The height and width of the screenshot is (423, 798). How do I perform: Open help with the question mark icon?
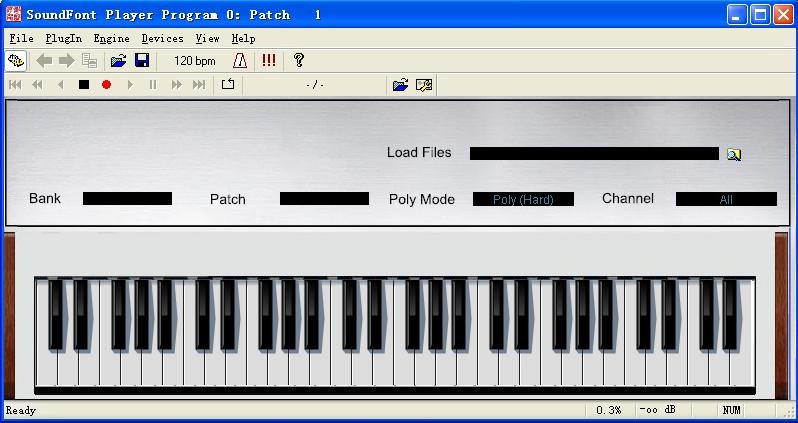click(x=299, y=61)
